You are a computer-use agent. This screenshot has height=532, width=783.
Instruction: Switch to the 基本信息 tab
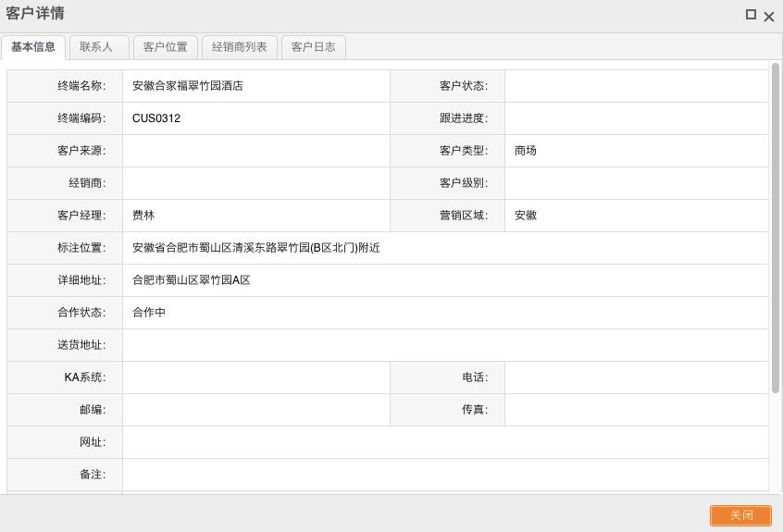pos(33,47)
